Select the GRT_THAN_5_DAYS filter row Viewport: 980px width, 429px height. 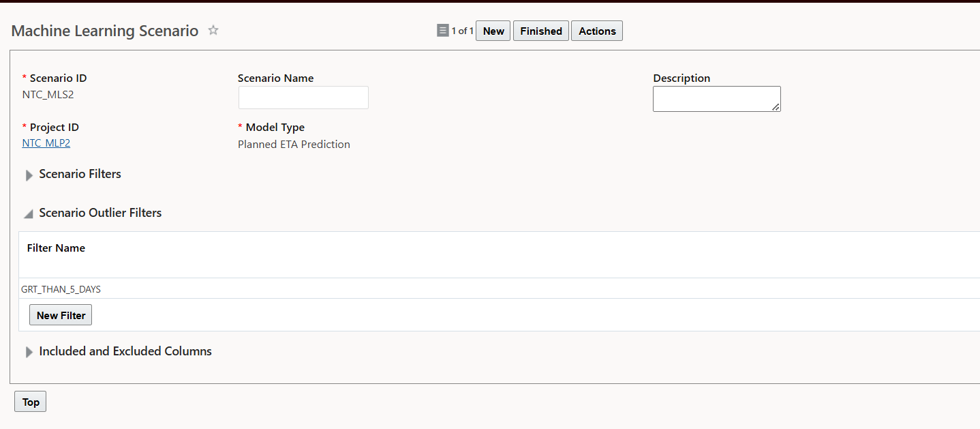pyautogui.click(x=499, y=289)
